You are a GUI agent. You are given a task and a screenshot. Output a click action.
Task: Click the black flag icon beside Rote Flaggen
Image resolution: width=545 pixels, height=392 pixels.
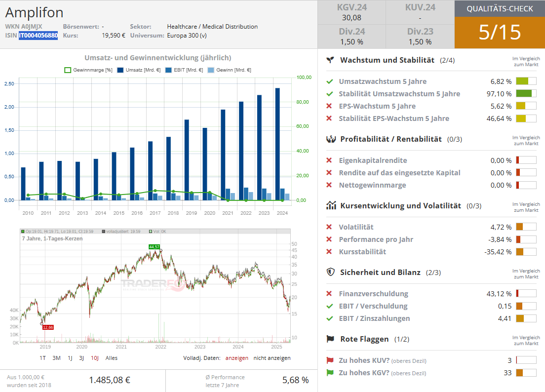pos(330,339)
